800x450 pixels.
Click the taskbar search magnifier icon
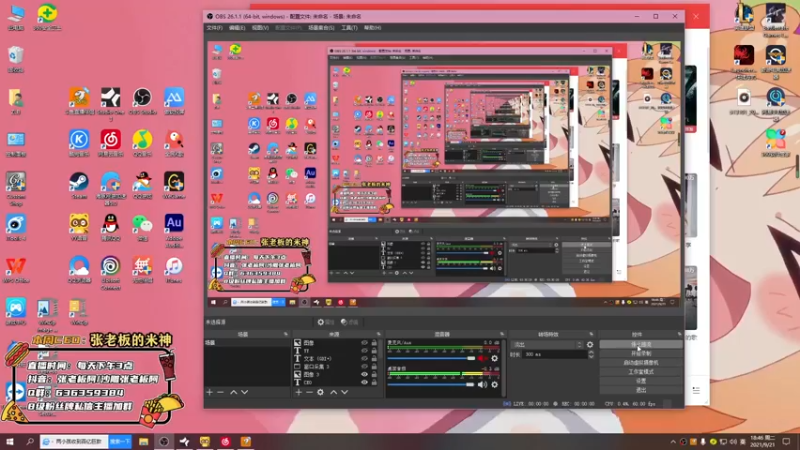(30, 442)
